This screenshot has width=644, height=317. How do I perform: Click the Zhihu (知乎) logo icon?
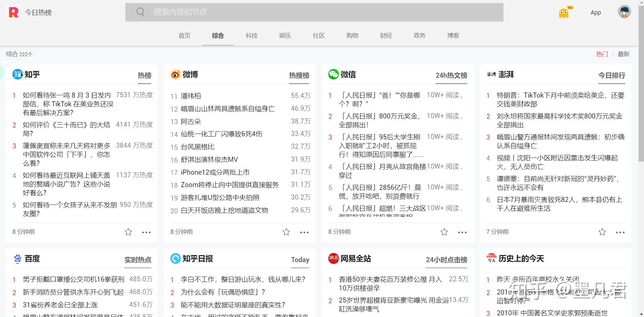pyautogui.click(x=17, y=74)
